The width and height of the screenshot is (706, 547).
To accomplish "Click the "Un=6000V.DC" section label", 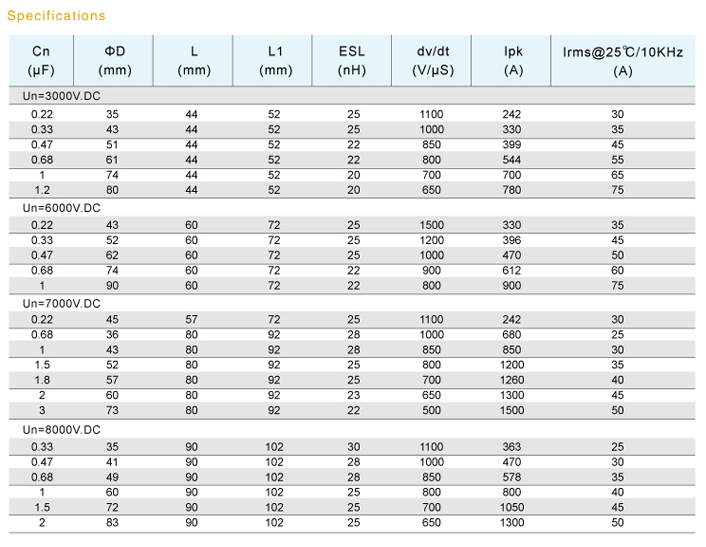I will [62, 208].
